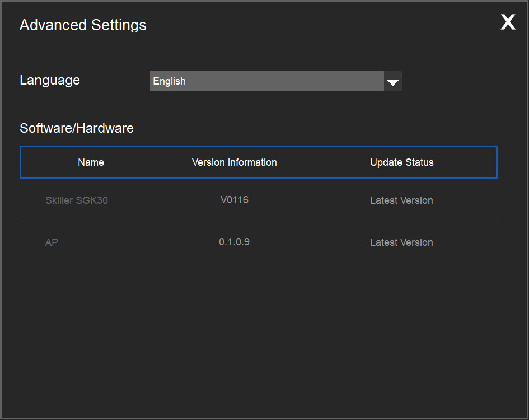Close the Advanced Settings dialog
Viewport: 529px width, 420px height.
point(508,22)
